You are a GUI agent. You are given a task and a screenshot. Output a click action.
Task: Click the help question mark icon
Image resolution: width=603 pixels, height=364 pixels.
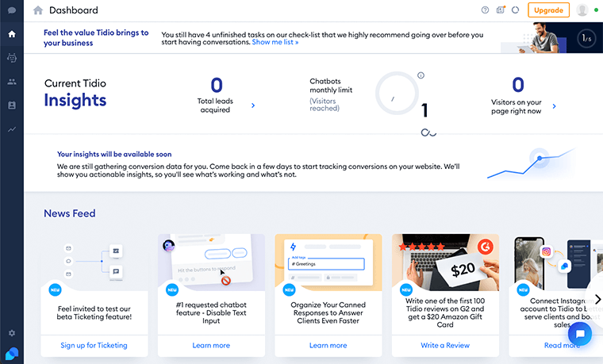click(485, 10)
